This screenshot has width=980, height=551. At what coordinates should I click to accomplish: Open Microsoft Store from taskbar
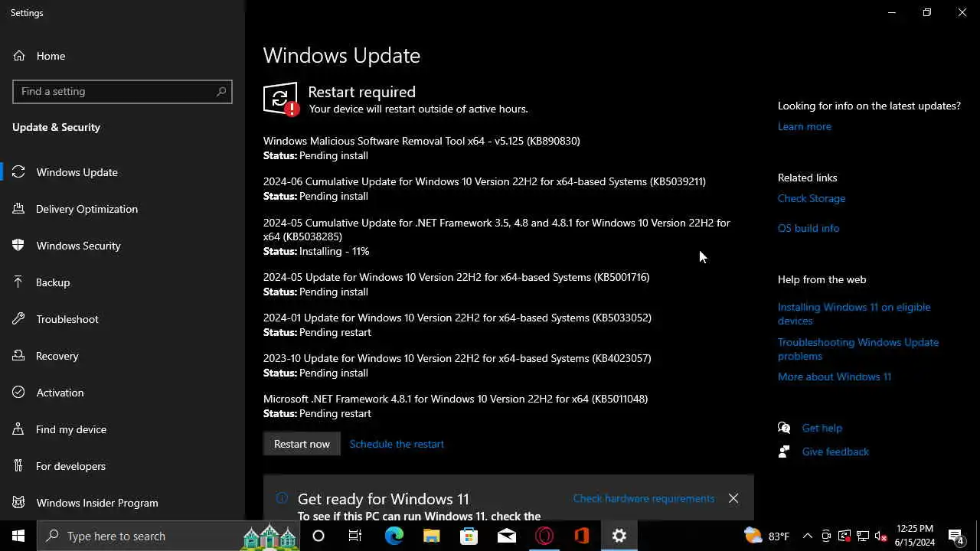click(469, 536)
